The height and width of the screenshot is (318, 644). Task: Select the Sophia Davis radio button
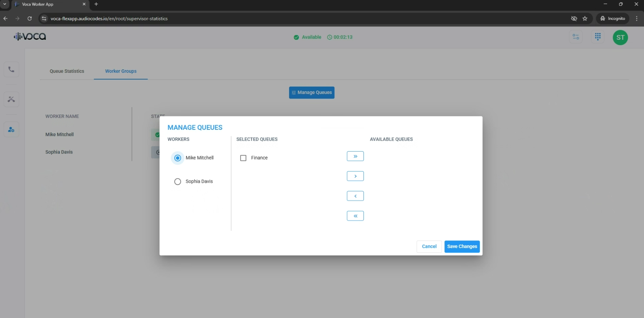178,182
